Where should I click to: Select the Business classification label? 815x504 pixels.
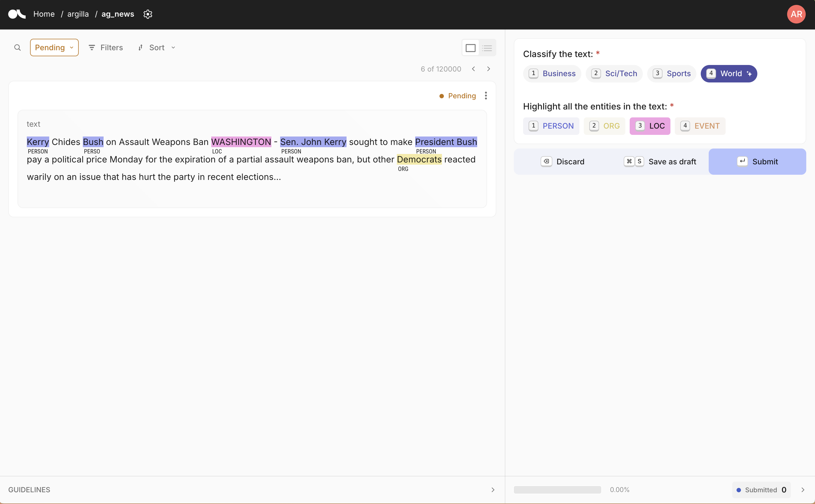[552, 74]
